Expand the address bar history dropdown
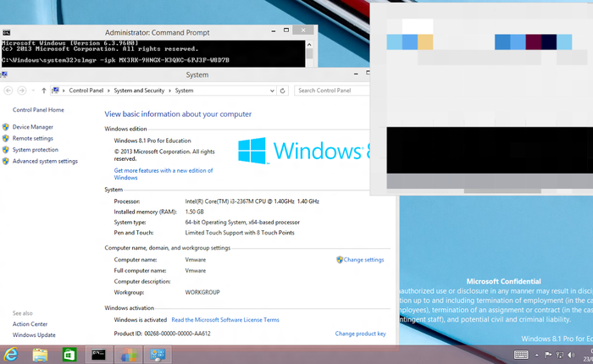Viewport: 593px width, 364px height. [x=272, y=91]
